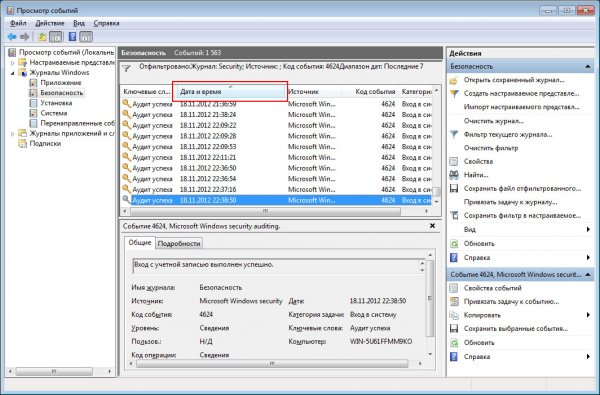The image size is (600, 395).
Task: Select the event row 18.11.2012 22:37:16
Action: point(276,189)
